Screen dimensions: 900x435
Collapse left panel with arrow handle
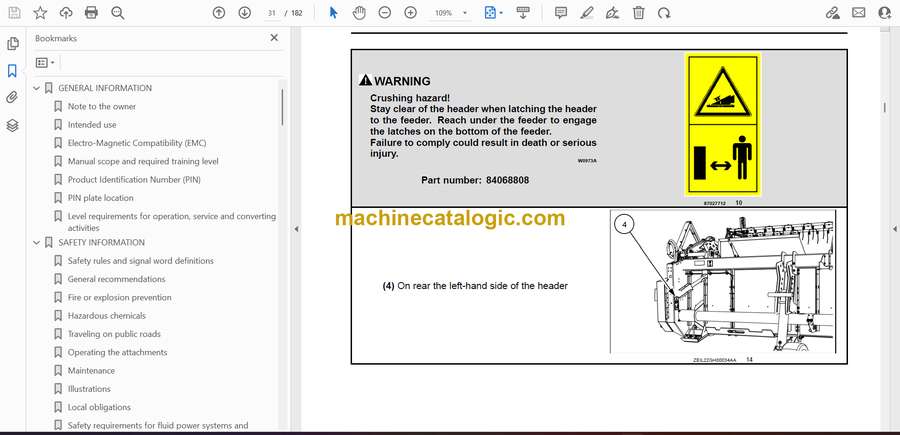point(296,229)
